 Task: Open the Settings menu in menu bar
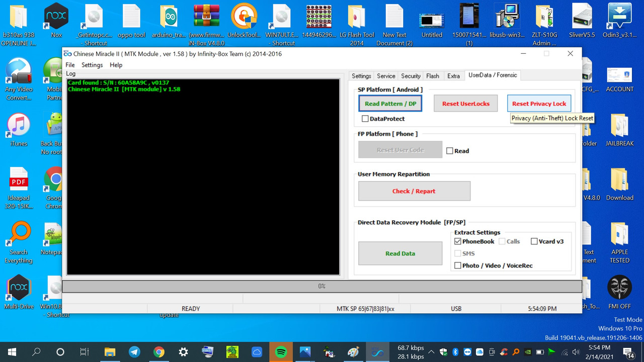tap(92, 65)
